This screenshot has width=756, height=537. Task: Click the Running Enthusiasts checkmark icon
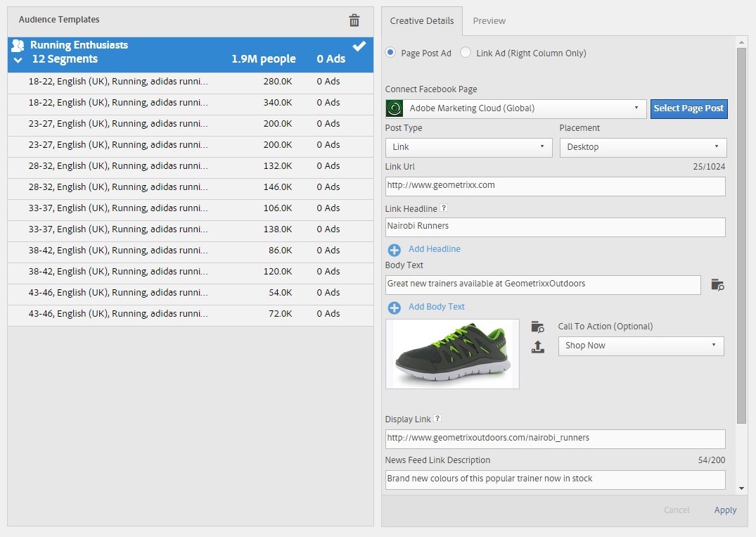tap(359, 46)
